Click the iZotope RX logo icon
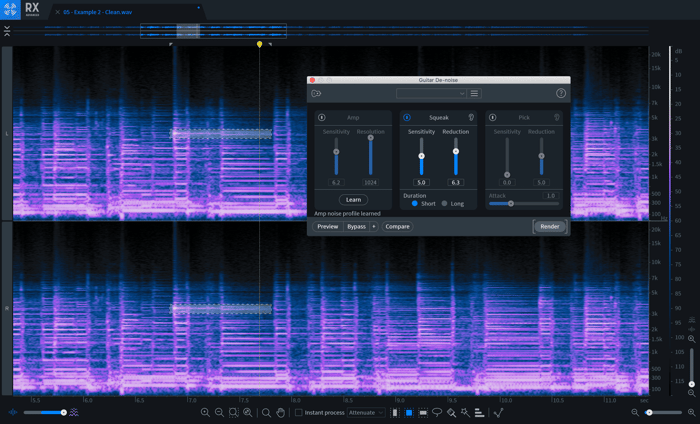The width and height of the screenshot is (700, 424). (10, 9)
